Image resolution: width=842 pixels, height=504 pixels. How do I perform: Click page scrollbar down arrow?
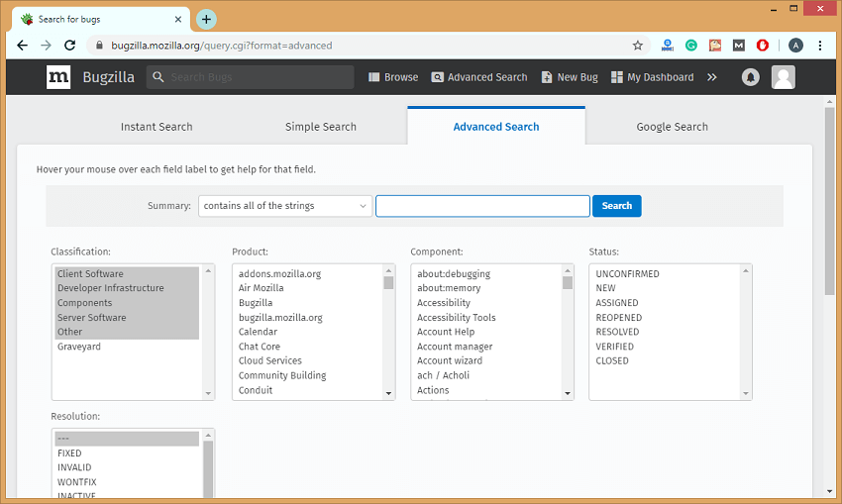click(830, 491)
